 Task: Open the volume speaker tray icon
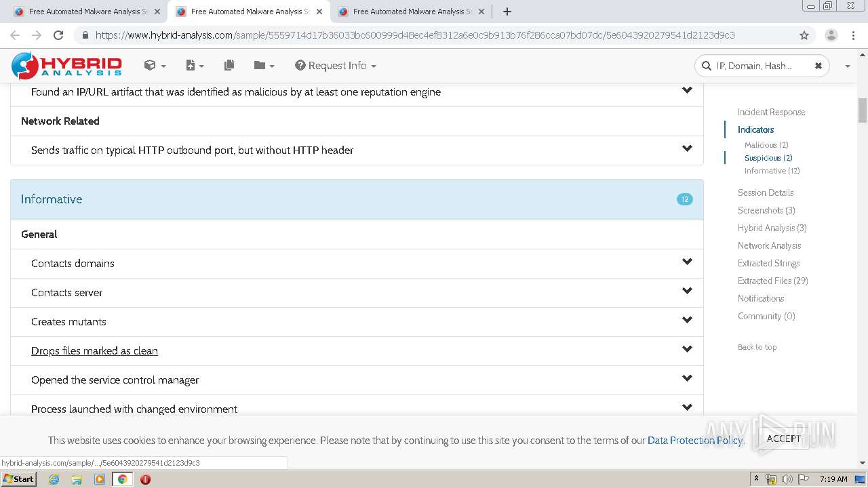pyautogui.click(x=787, y=479)
